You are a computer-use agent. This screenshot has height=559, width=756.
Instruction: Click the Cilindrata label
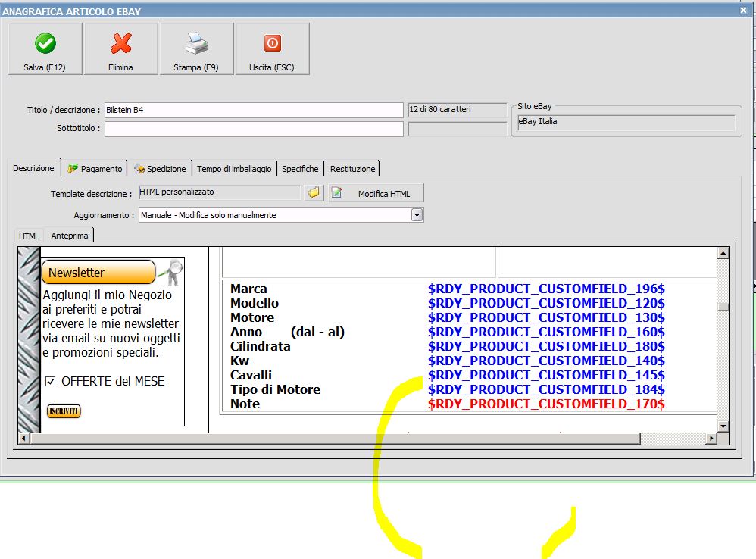tap(261, 346)
